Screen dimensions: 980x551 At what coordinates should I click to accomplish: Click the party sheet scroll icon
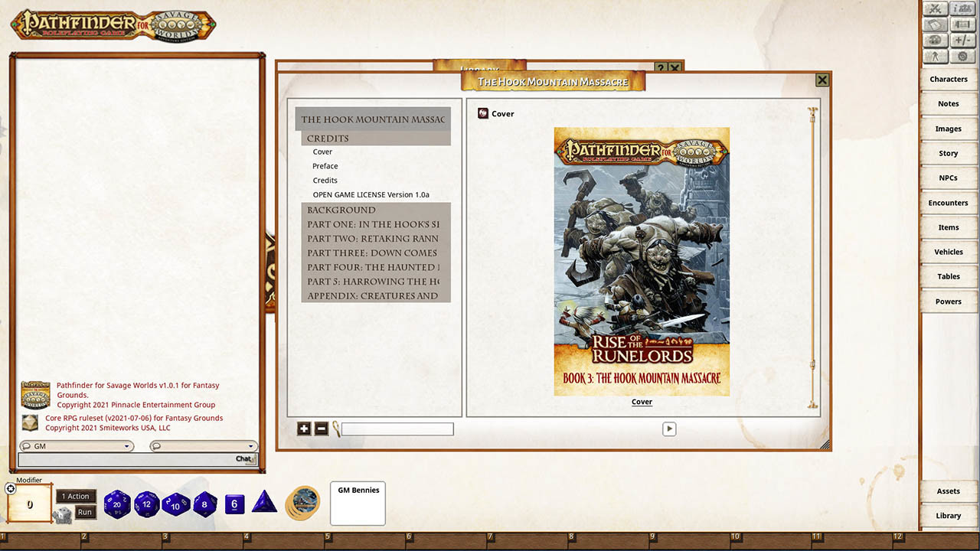(x=962, y=24)
